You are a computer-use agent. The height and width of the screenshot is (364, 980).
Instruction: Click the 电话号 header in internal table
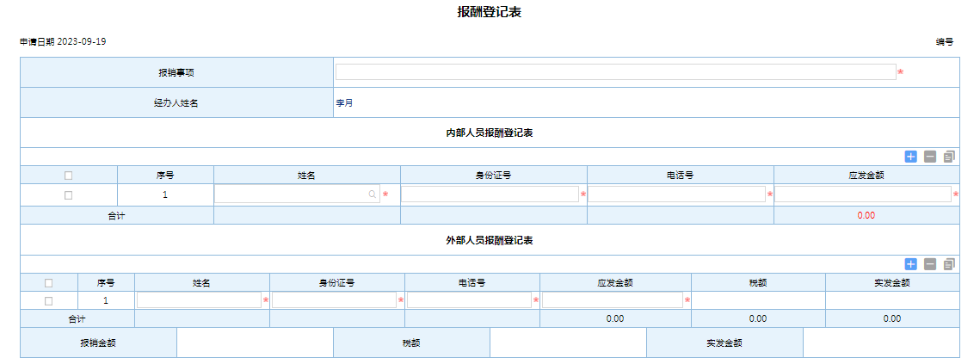pos(680,176)
